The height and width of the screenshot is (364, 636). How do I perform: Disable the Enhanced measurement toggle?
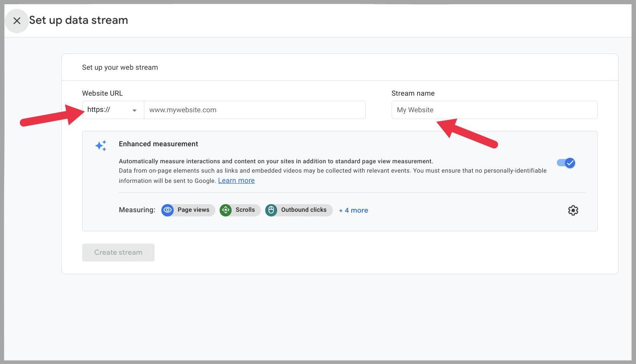click(566, 162)
